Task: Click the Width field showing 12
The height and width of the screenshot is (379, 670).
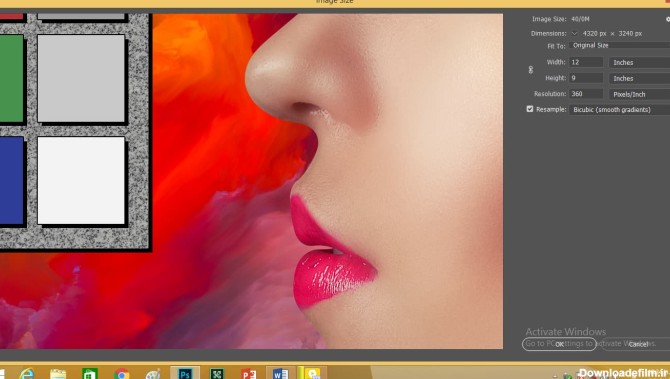Action: [586, 62]
